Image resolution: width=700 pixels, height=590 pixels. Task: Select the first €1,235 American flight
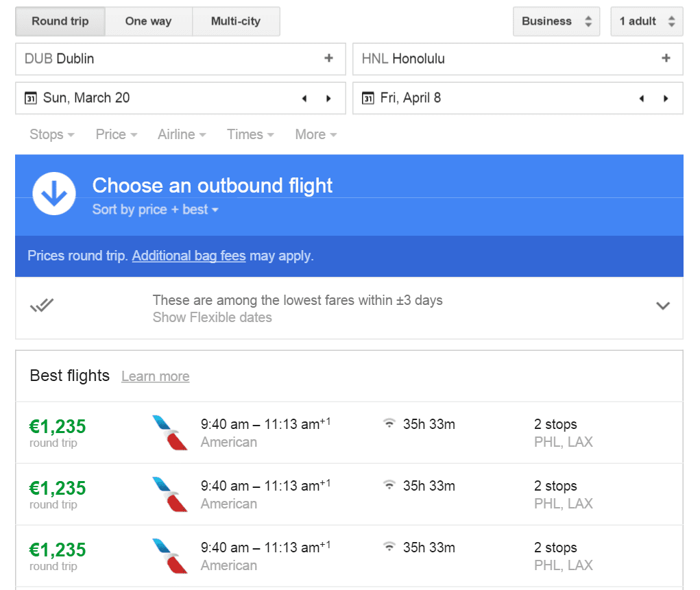349,432
